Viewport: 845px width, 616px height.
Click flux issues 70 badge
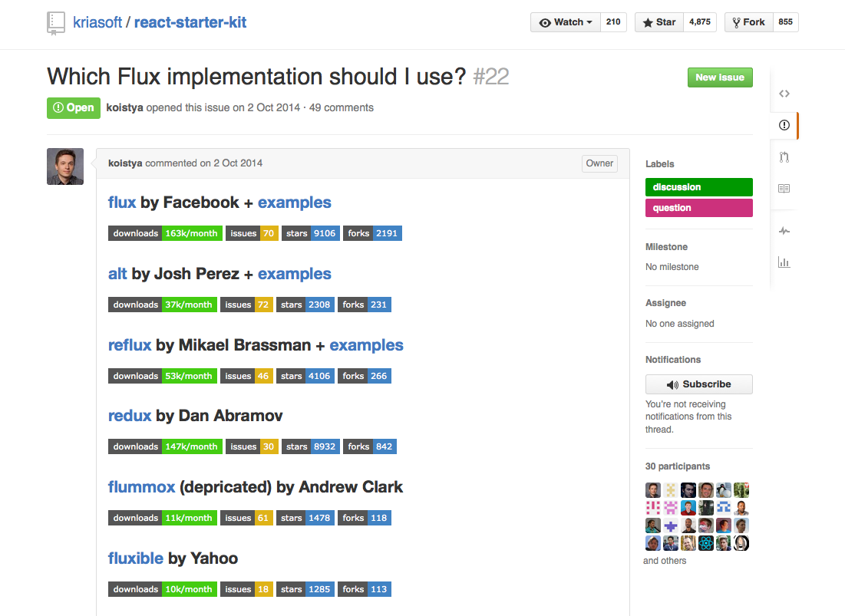pyautogui.click(x=253, y=233)
